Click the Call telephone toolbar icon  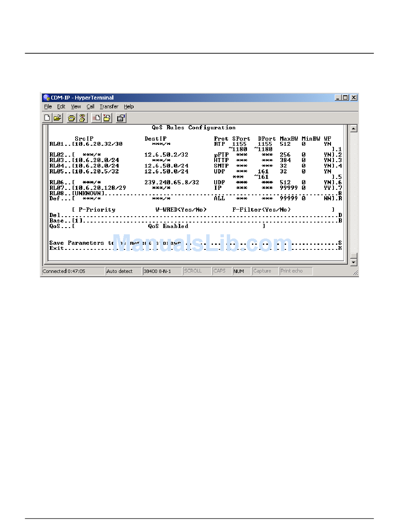point(72,118)
